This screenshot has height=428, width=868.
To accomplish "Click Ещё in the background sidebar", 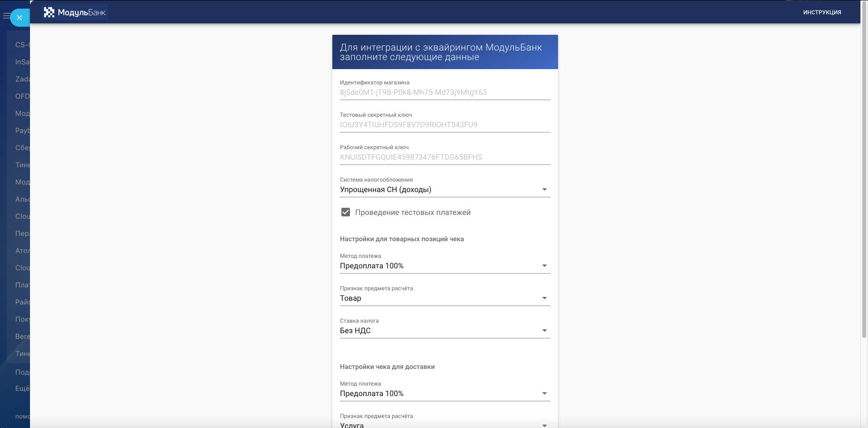I will [22, 388].
